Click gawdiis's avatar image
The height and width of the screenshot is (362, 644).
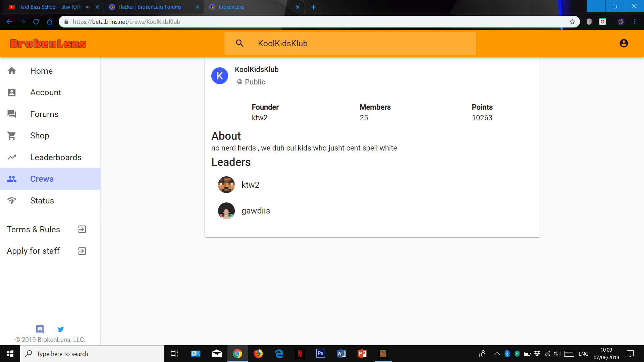226,211
